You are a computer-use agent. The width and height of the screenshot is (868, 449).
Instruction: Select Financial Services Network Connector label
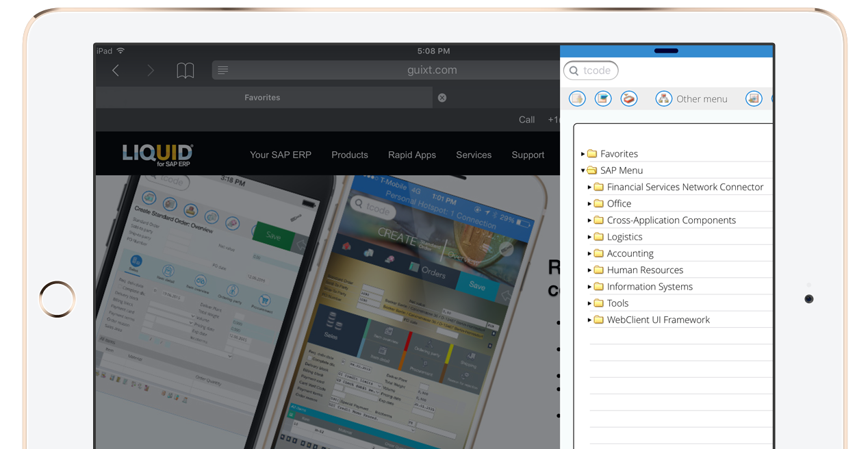(x=685, y=187)
